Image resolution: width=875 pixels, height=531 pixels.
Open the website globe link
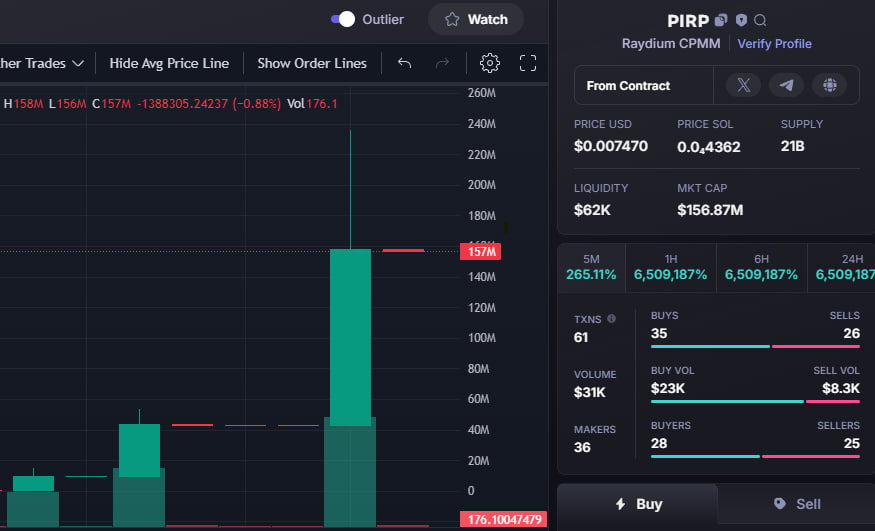(x=829, y=85)
